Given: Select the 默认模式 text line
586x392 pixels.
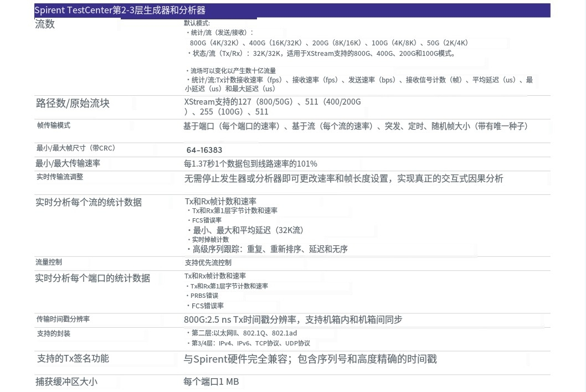Looking at the screenshot, I should point(197,23).
